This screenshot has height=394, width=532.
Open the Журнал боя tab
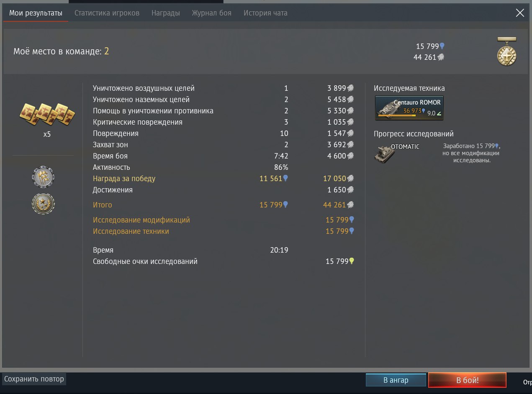(x=211, y=13)
